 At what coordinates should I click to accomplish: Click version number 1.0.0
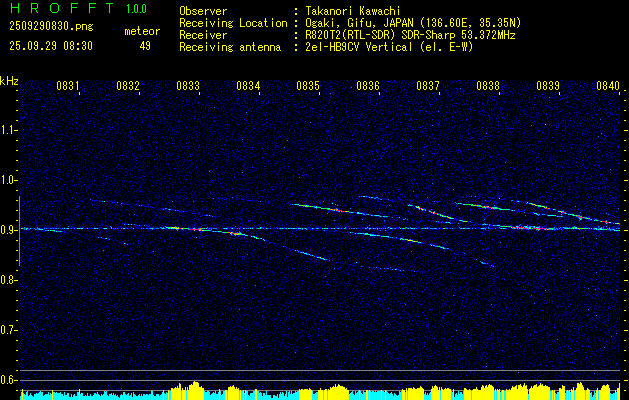tap(136, 9)
